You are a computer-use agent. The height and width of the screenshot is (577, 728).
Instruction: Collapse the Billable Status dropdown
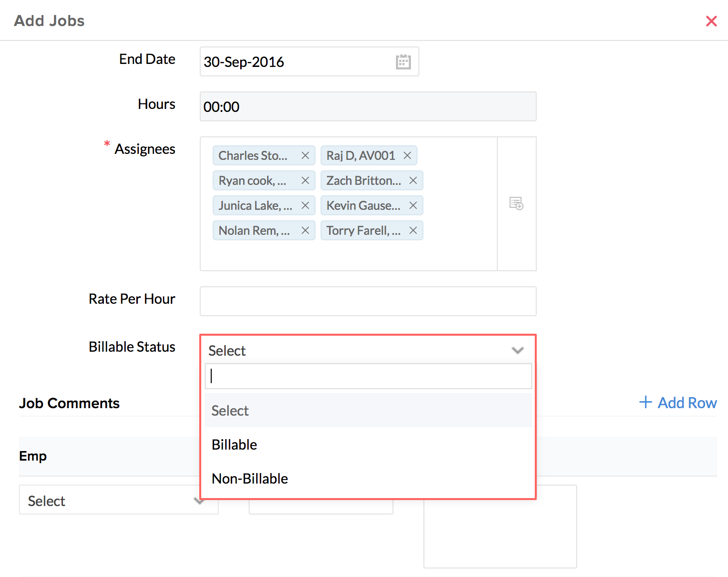[517, 350]
